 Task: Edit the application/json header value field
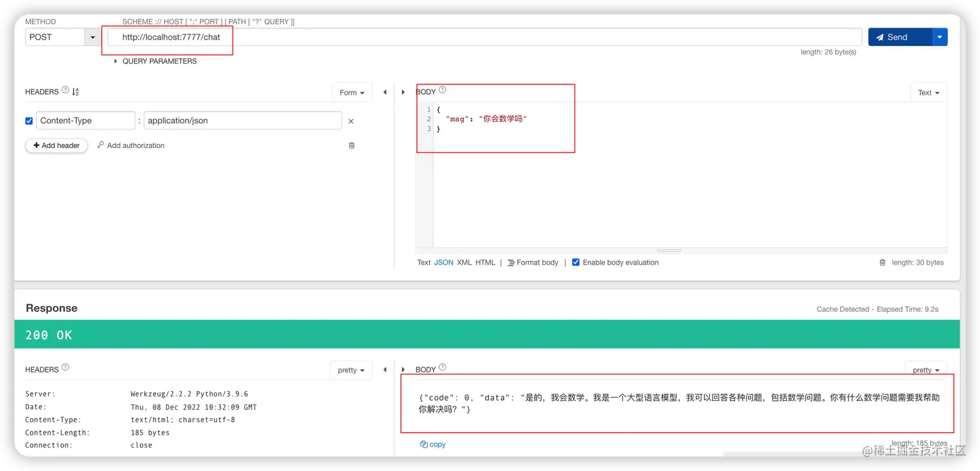pos(242,121)
